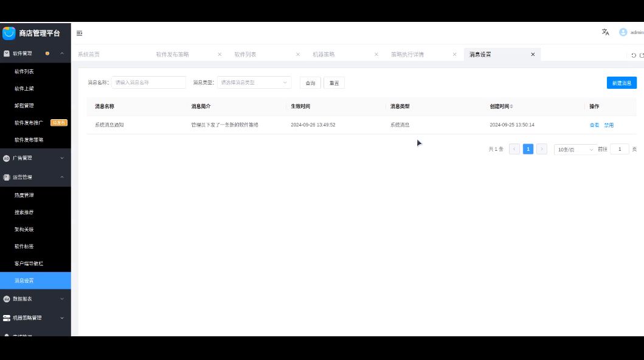Click the language translation icon
This screenshot has width=644, height=360.
point(605,32)
